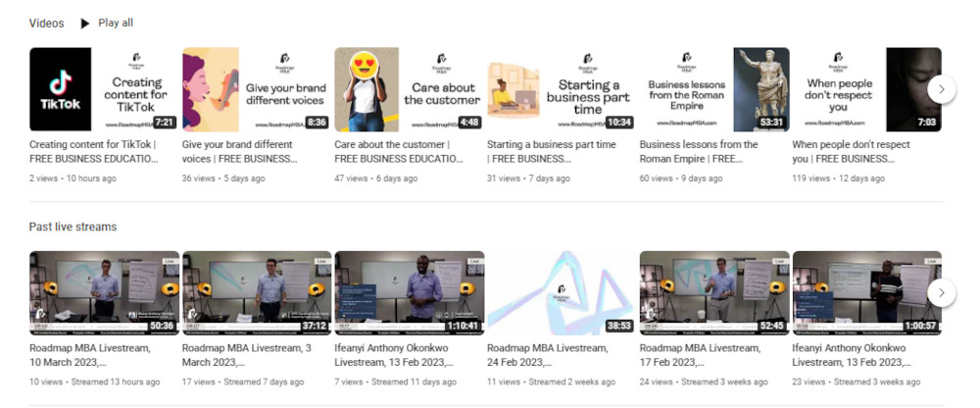This screenshot has width=980, height=408.
Task: Open the 1:10:41 Ifeanyi Okonkwo livestream thumbnail
Action: coord(410,293)
